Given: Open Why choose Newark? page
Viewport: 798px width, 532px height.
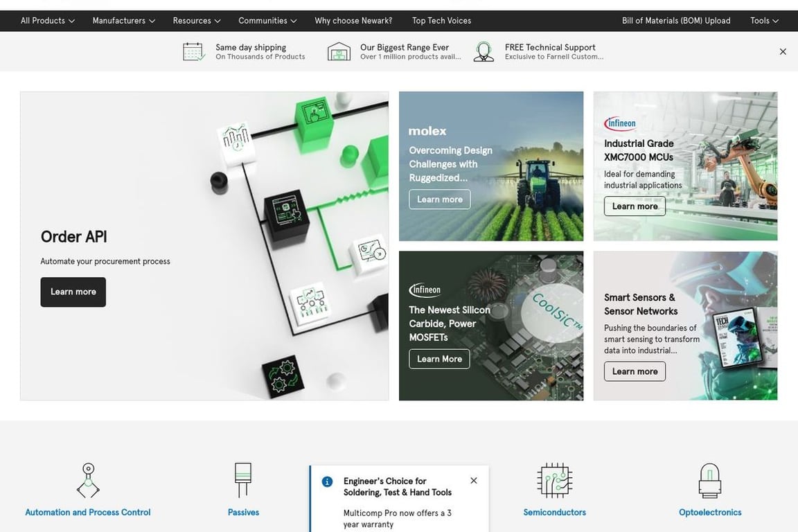Looking at the screenshot, I should (353, 21).
